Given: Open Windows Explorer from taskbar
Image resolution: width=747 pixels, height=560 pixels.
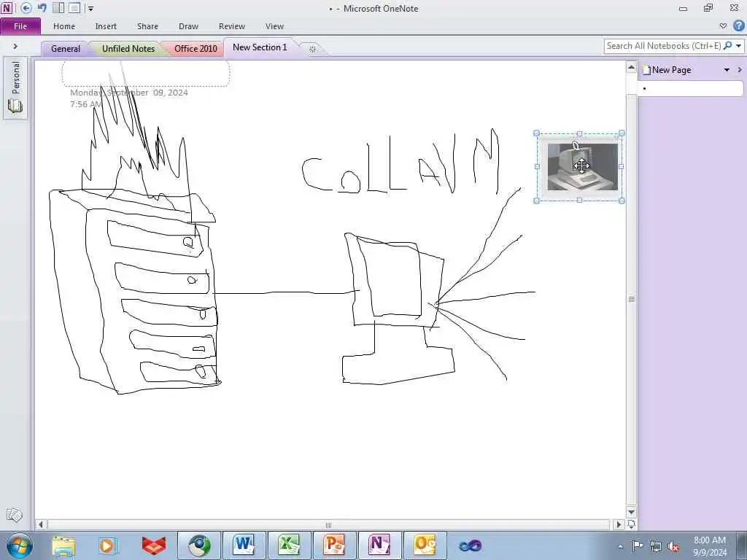Looking at the screenshot, I should click(63, 545).
